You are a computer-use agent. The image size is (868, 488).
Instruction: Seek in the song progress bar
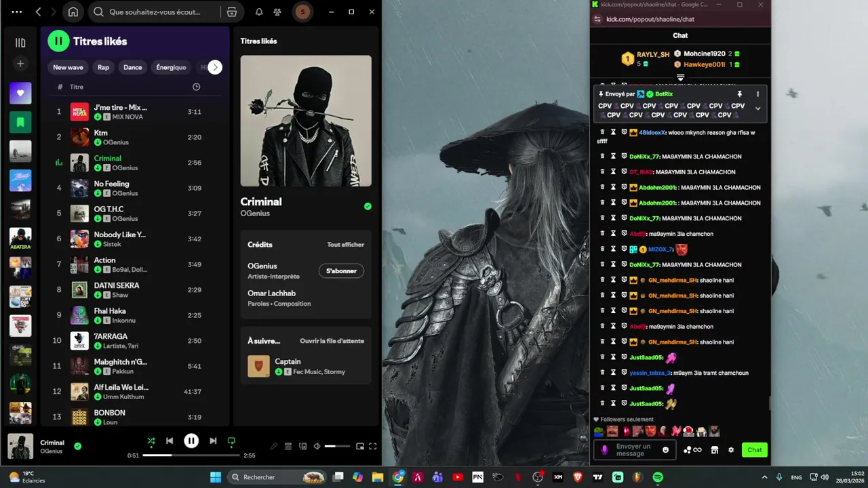(191, 455)
